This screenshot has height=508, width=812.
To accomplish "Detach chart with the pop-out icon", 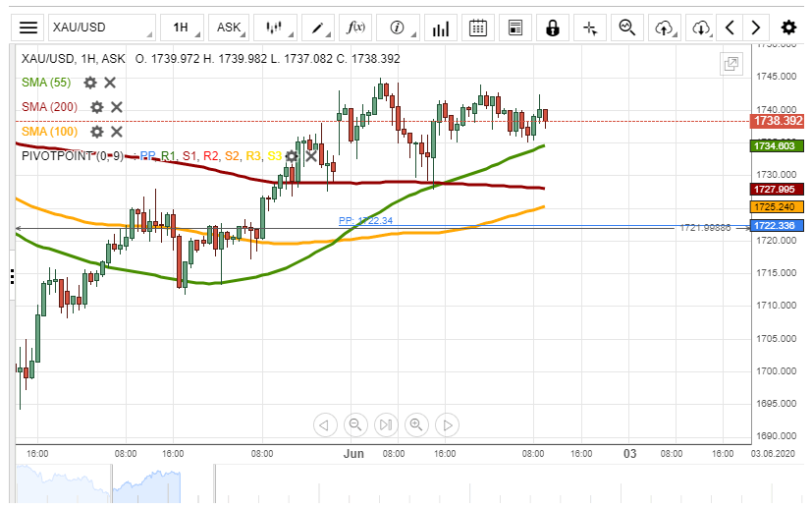I will [x=731, y=64].
